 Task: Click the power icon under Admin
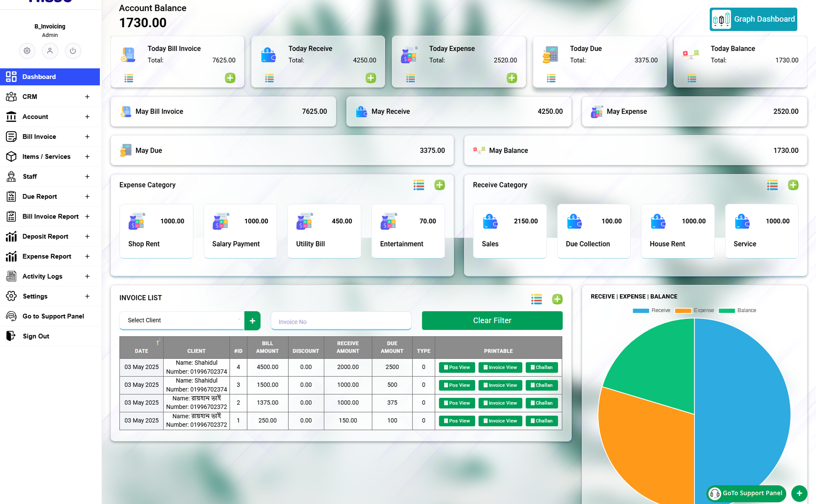click(x=73, y=51)
